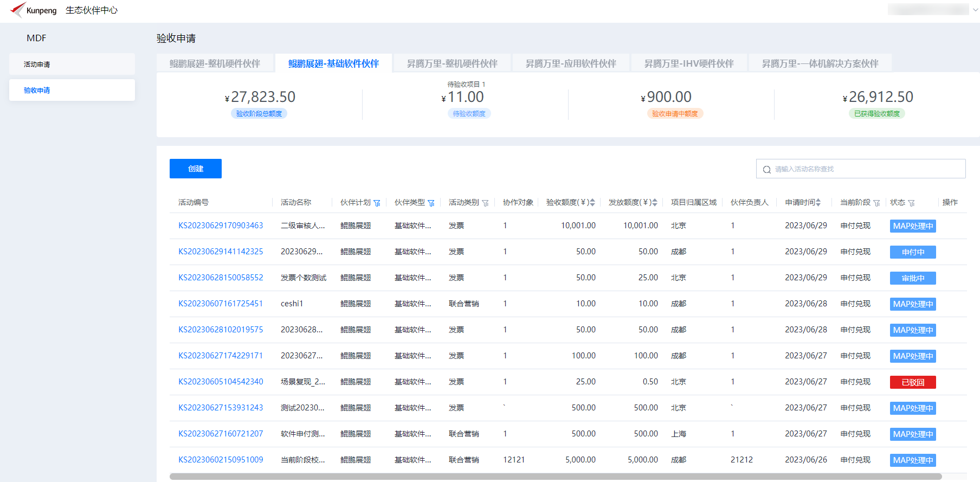Switch to 昇腾万里-IHV硬件伙伴 tab
Image resolution: width=980 pixels, height=482 pixels.
pos(689,63)
